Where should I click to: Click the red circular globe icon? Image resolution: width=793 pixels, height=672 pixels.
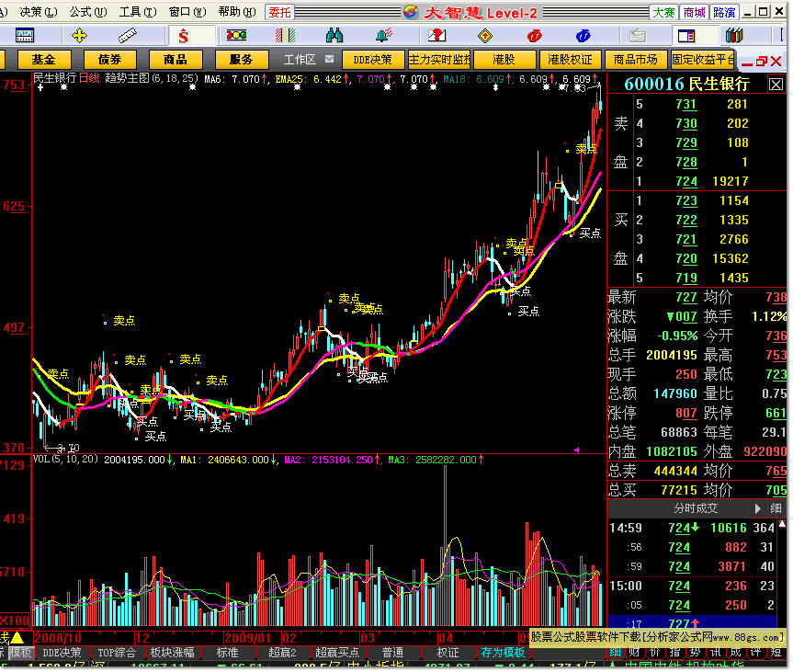click(x=534, y=36)
